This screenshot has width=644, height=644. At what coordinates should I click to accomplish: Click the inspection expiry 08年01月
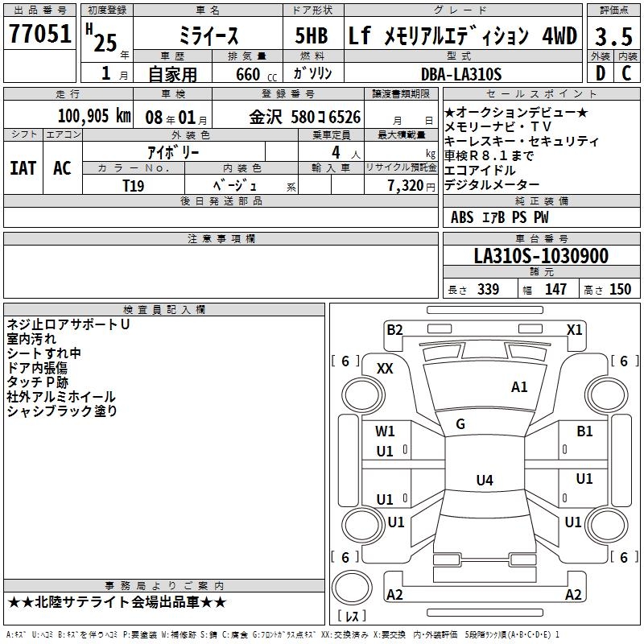pyautogui.click(x=176, y=118)
